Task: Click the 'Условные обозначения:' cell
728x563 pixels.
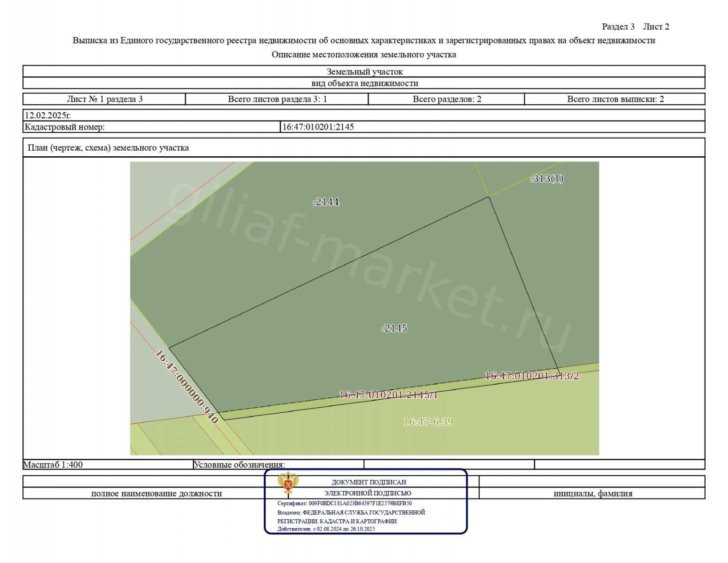Action: point(278,465)
